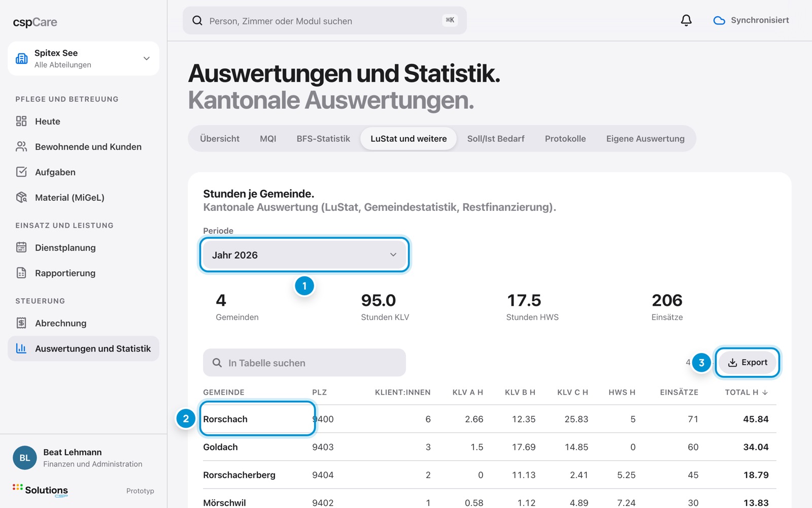812x508 pixels.
Task: Click the Aufgaben checkbox icon
Action: point(21,172)
